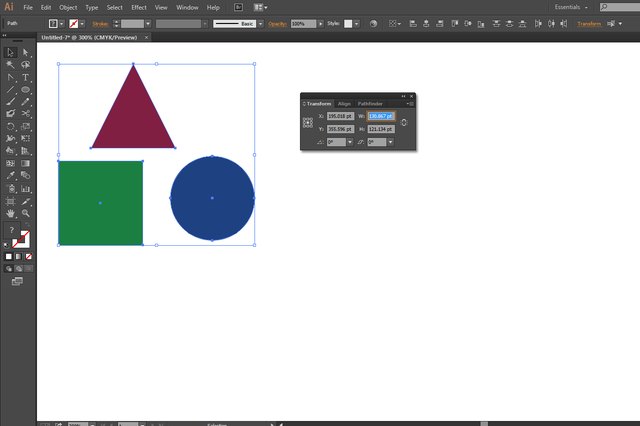
Task: Enable Draw Behind mode
Action: 18,268
